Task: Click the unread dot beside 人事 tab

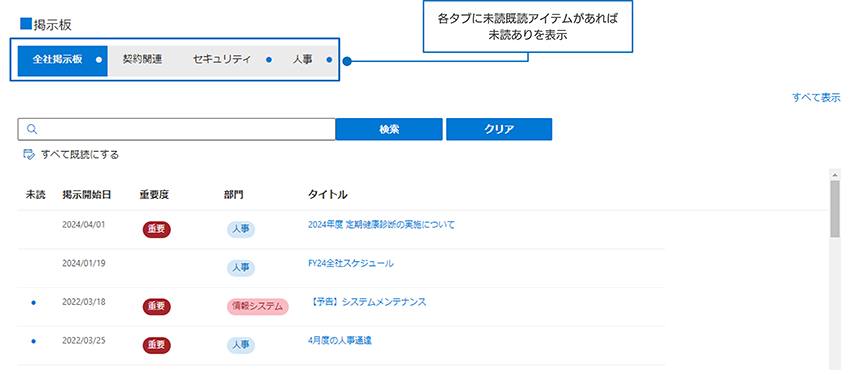Action: click(x=330, y=60)
